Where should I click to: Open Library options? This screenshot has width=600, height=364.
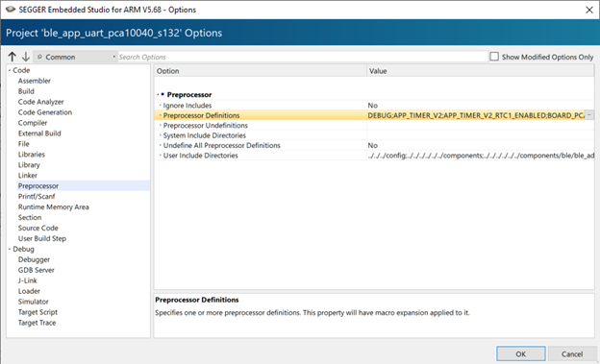(x=29, y=165)
